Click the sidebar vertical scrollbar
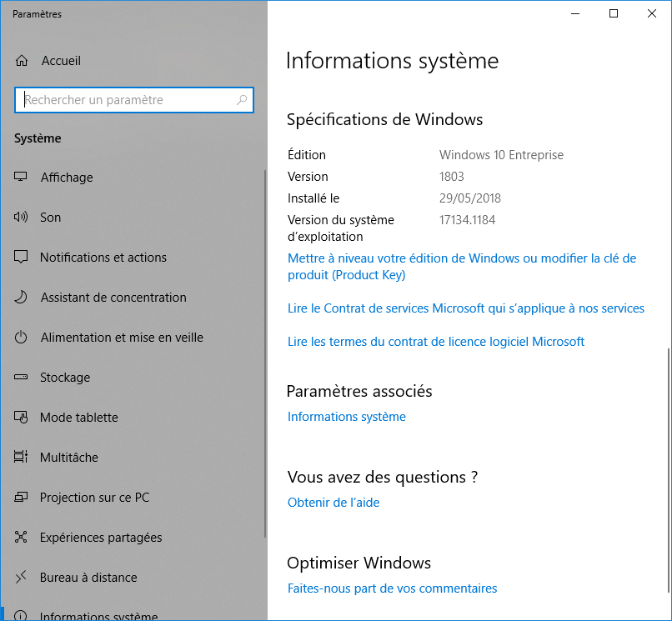Image resolution: width=672 pixels, height=621 pixels. (x=265, y=353)
